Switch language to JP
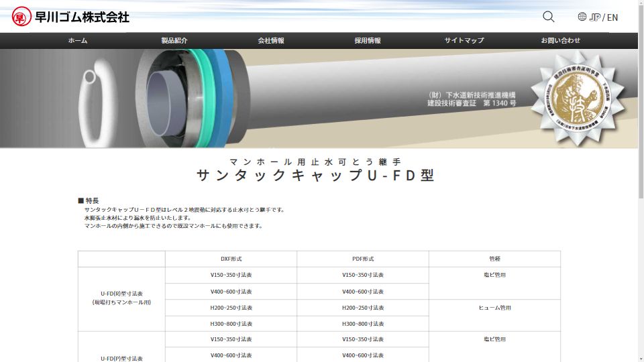Viewport: 644px width, 362px height. click(595, 17)
